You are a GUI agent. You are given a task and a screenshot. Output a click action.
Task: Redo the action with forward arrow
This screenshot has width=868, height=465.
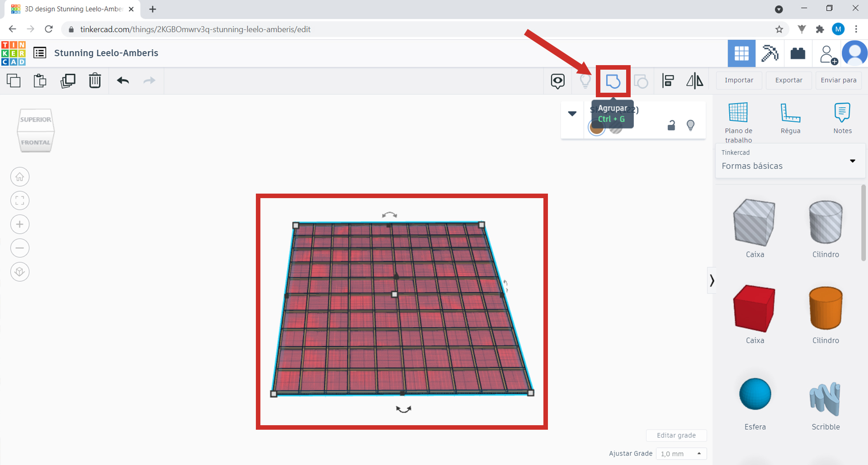pyautogui.click(x=149, y=81)
